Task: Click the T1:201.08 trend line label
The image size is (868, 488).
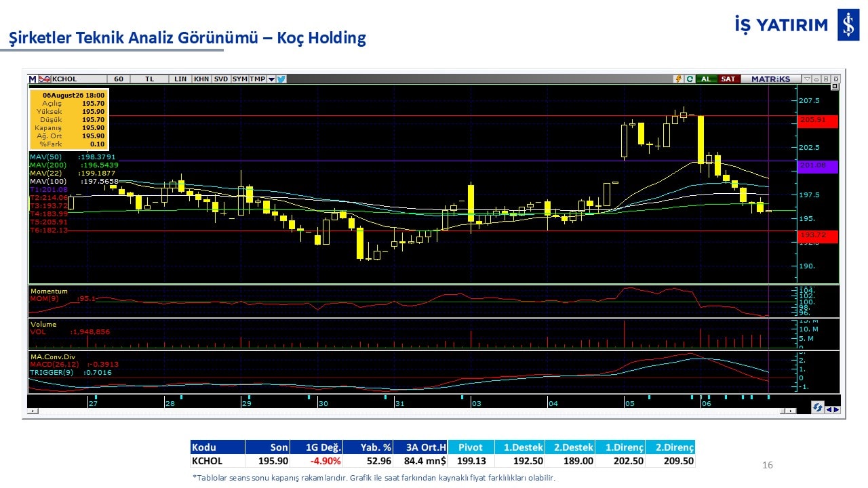Action: point(49,189)
